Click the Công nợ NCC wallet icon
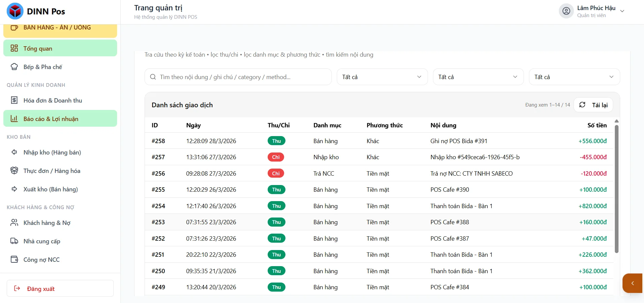644x303 pixels. coord(14,259)
